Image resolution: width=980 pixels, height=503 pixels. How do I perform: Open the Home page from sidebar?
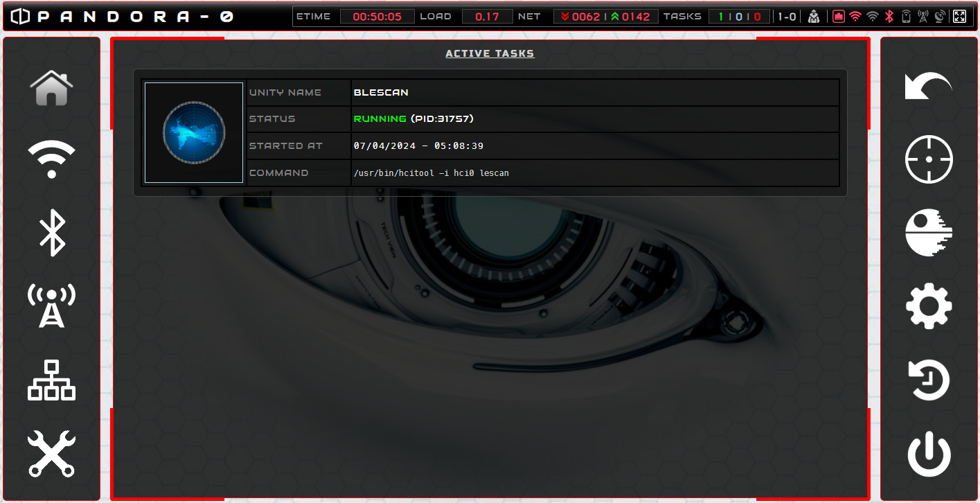pyautogui.click(x=51, y=88)
